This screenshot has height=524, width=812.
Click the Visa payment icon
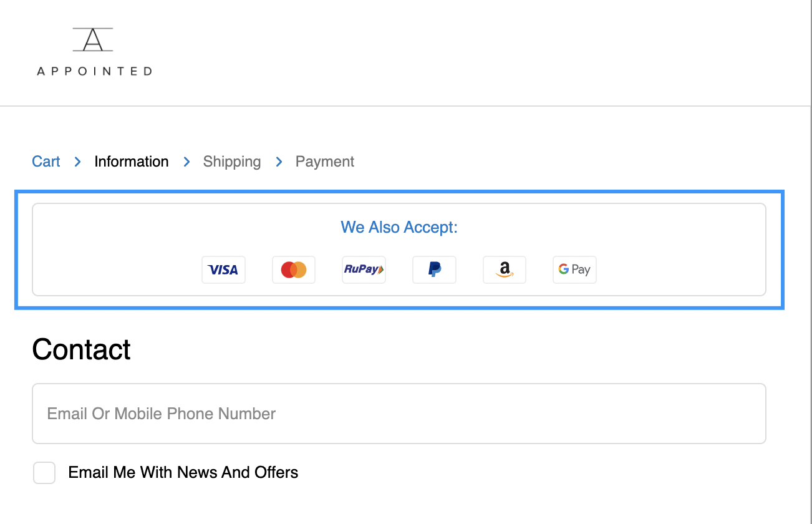point(223,269)
